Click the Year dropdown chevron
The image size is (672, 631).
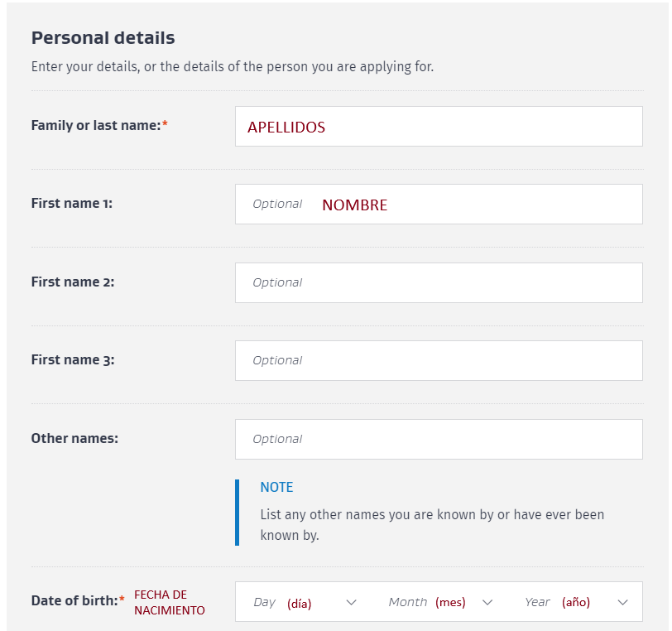(x=623, y=602)
